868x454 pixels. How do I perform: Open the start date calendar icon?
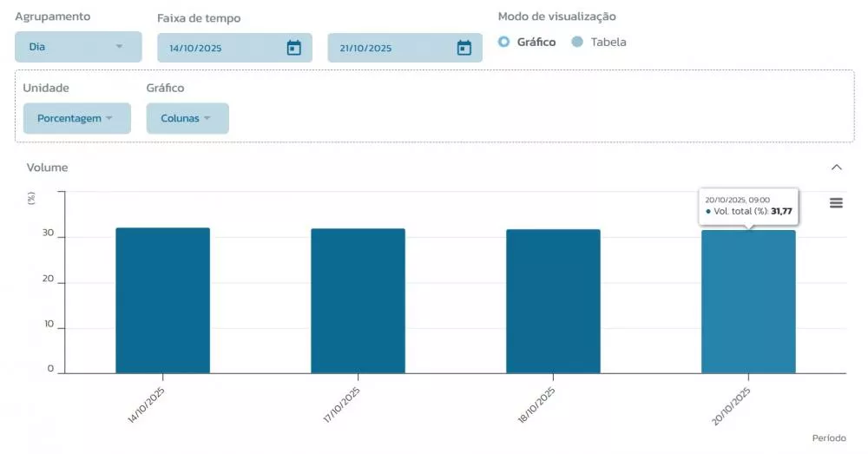coord(293,48)
